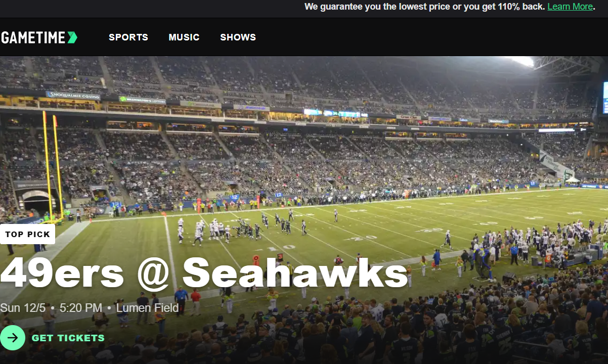Click the Sun 12/5 event date
The image size is (608, 364).
(24, 308)
